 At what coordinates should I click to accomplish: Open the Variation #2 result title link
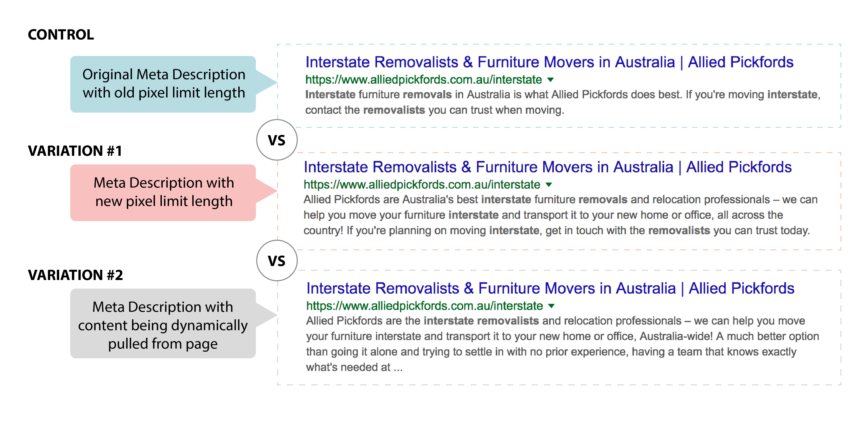pyautogui.click(x=550, y=289)
